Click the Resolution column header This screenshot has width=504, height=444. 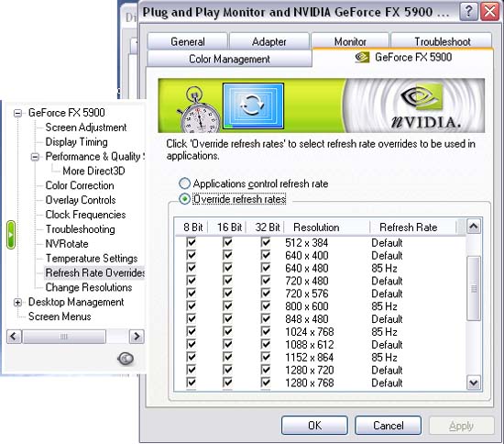click(x=327, y=228)
